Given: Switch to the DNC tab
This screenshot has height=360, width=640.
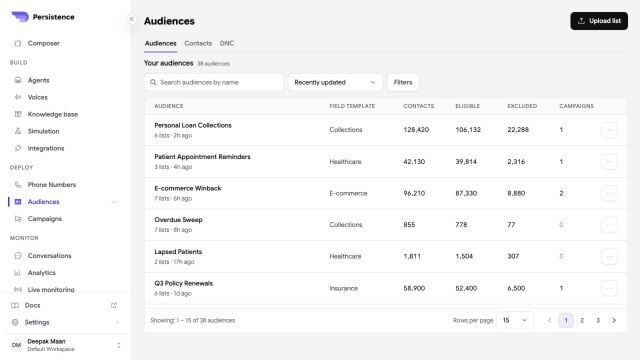Looking at the screenshot, I should [x=227, y=43].
